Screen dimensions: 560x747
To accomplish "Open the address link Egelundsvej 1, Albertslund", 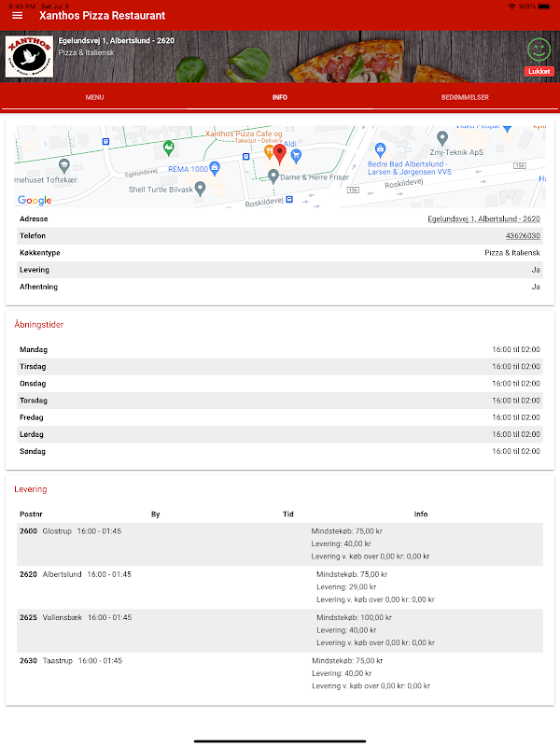I will pos(483,218).
